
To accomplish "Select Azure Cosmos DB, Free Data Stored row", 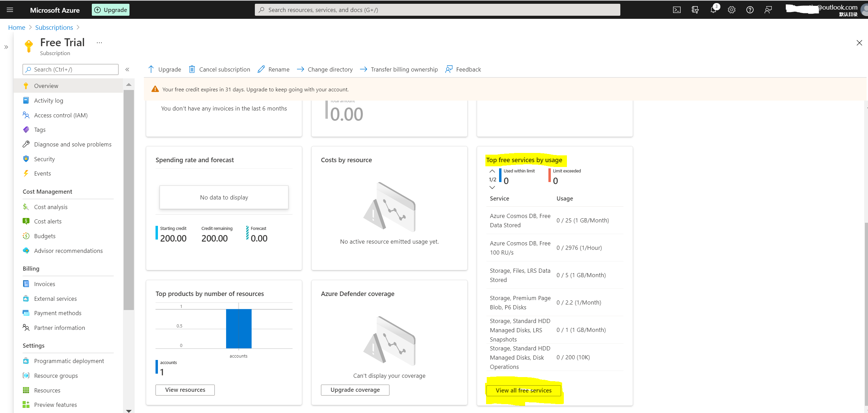I will pyautogui.click(x=555, y=220).
